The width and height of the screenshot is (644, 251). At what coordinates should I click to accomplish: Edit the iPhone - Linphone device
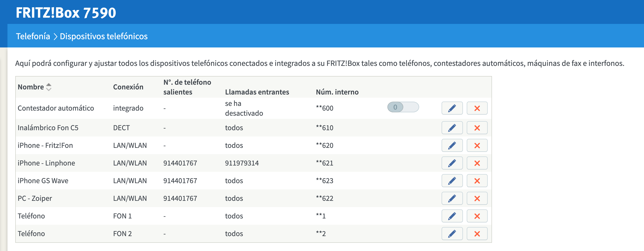[x=452, y=163]
